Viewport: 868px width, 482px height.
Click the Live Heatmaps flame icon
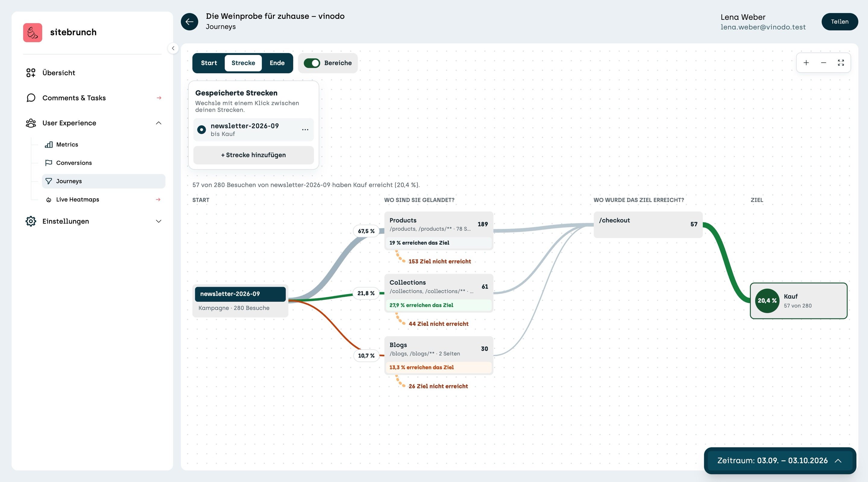coord(49,200)
